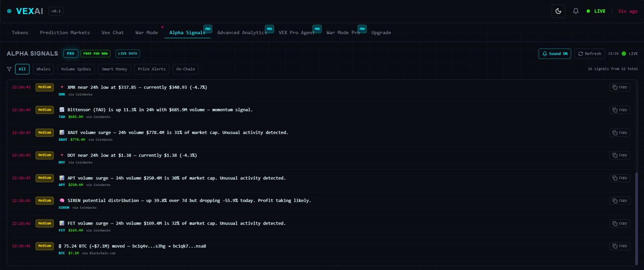644x270 pixels.
Task: Copy the APT volume surge signal
Action: (619, 178)
